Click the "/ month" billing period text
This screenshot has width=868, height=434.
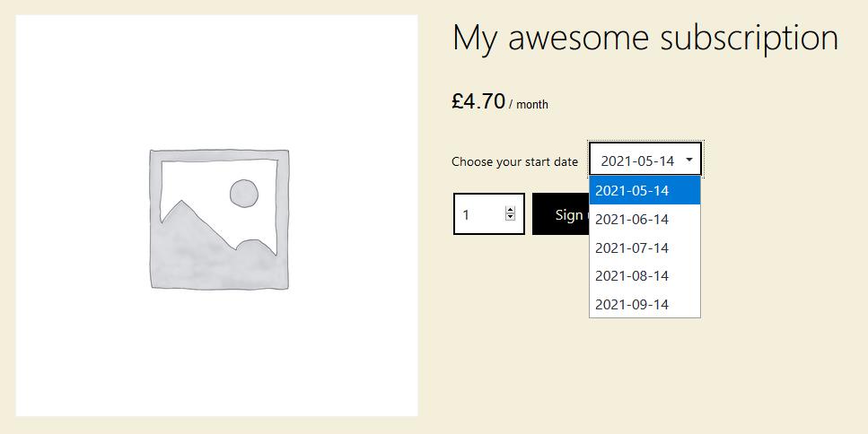pyautogui.click(x=529, y=105)
